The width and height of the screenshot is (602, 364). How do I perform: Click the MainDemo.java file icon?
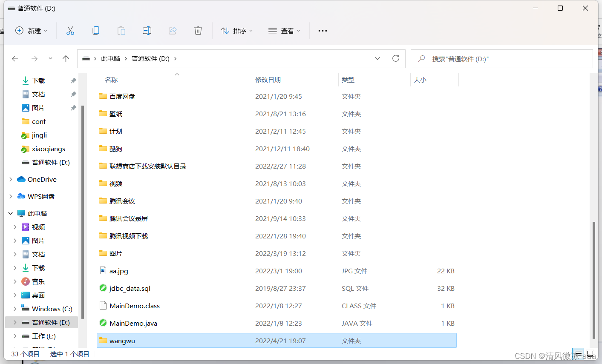[103, 323]
